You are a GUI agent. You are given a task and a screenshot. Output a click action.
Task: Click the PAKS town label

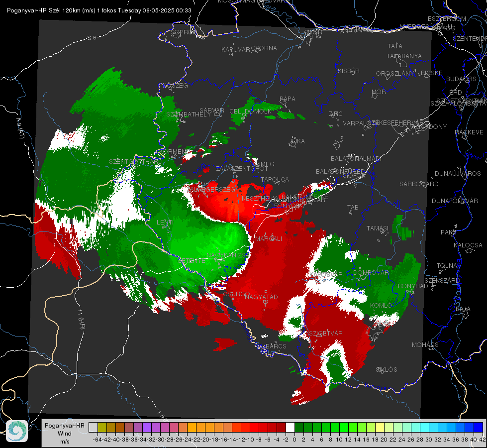point(449,232)
